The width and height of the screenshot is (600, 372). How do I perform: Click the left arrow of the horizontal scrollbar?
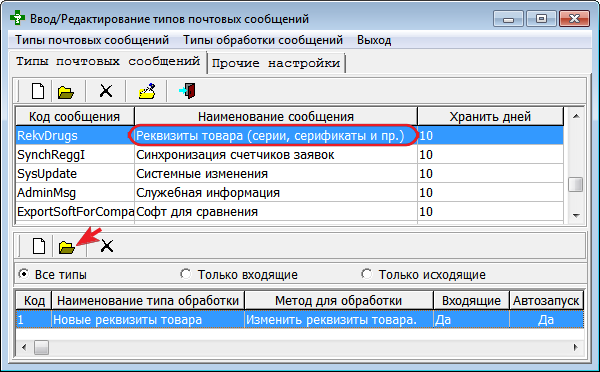(24, 348)
